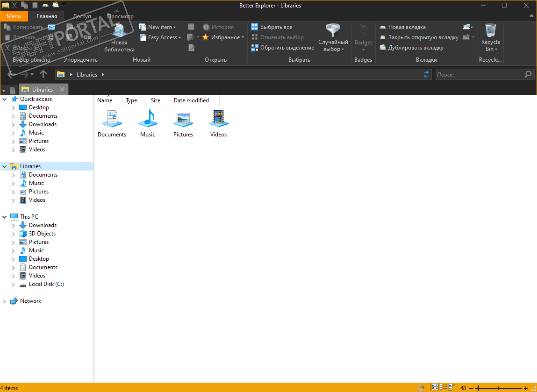Open the Избранное favorites dropdown

(223, 37)
